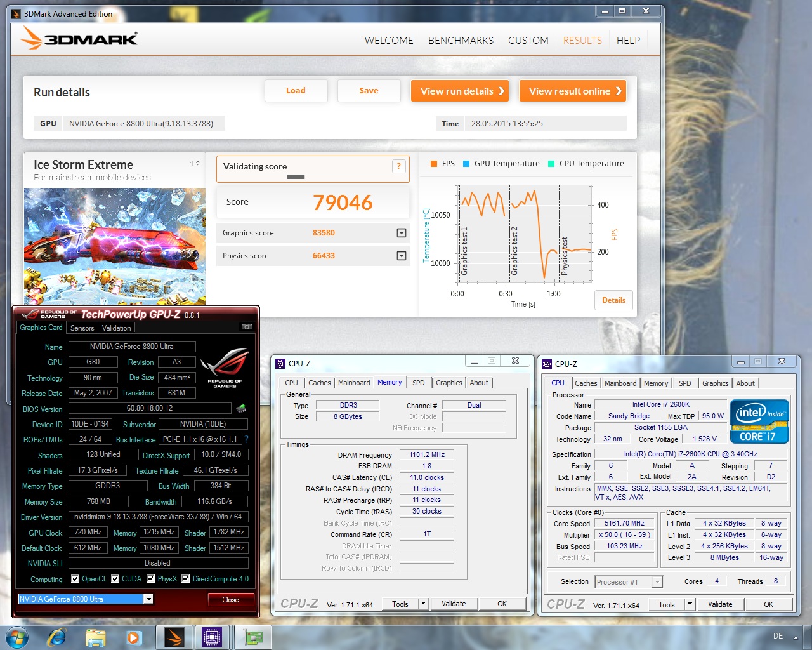The height and width of the screenshot is (650, 812).
Task: Expand Graphics score details arrow
Action: pyautogui.click(x=402, y=233)
